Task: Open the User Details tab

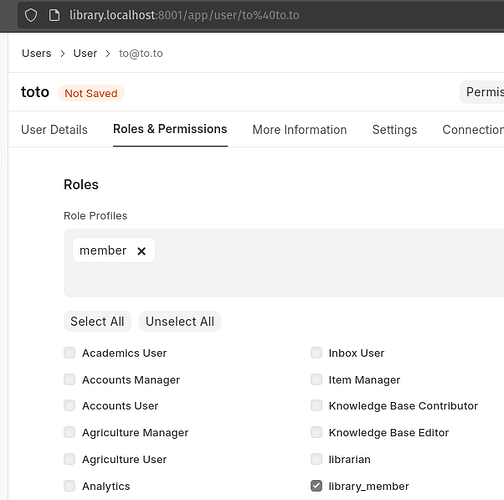Action: [54, 130]
